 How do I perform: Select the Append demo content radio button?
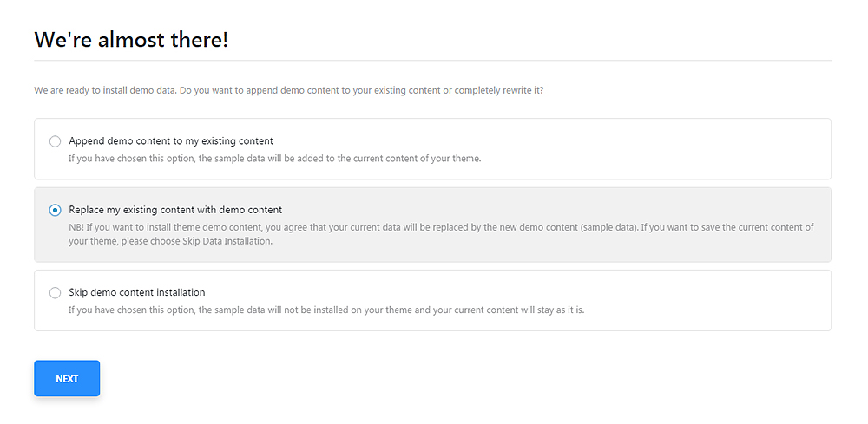pos(55,141)
